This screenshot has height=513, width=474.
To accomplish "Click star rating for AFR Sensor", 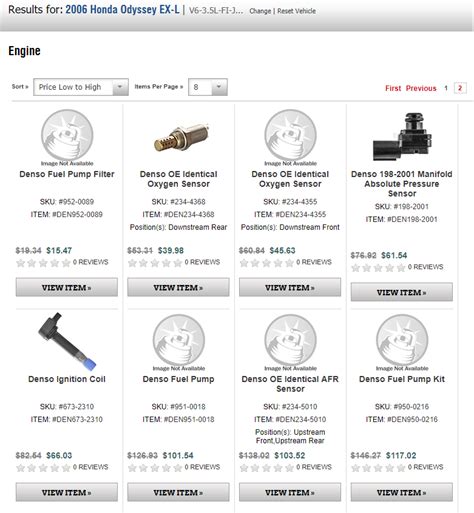I will (x=267, y=468).
